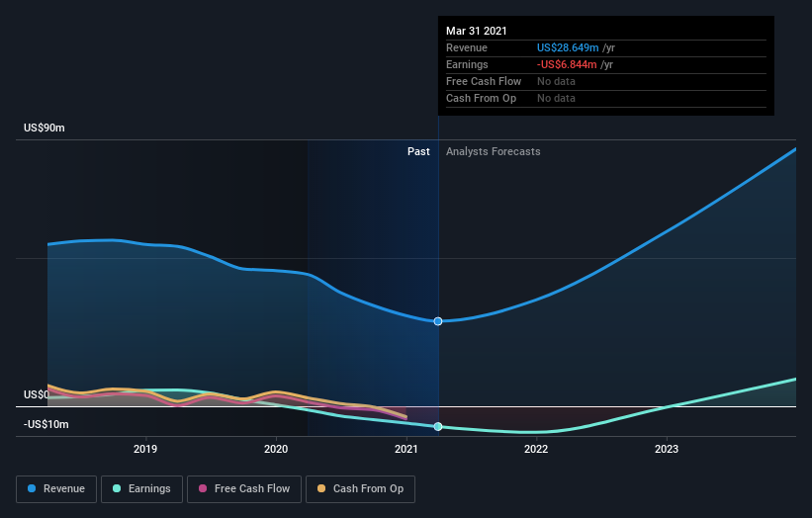Click the teal Earnings legend dot
812x518 pixels.
[x=117, y=488]
